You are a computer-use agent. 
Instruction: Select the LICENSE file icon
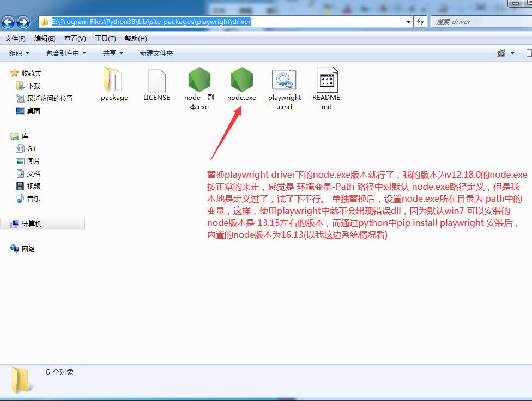(x=157, y=80)
